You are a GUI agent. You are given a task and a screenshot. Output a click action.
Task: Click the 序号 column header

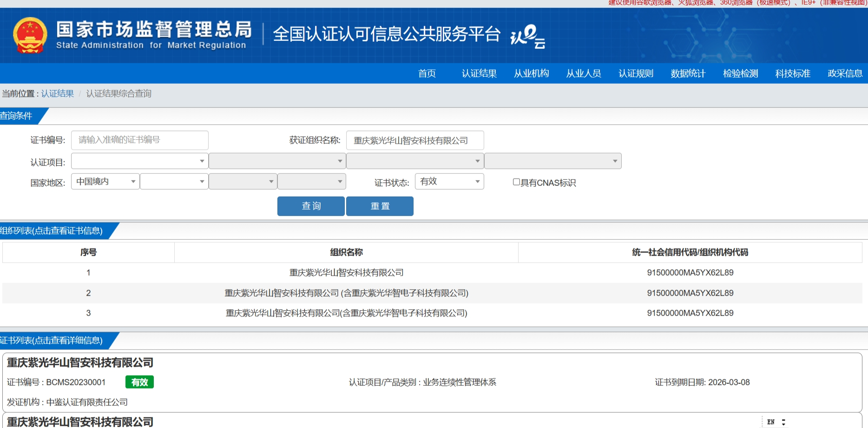(88, 252)
